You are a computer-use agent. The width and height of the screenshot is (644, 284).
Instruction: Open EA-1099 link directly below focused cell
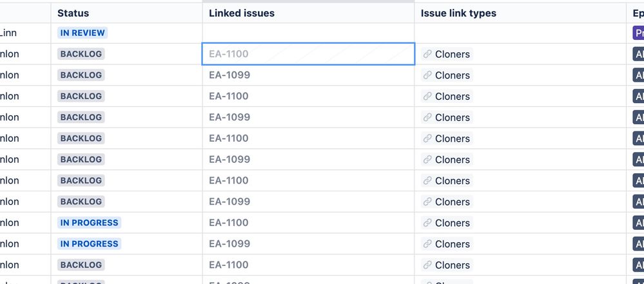[229, 75]
